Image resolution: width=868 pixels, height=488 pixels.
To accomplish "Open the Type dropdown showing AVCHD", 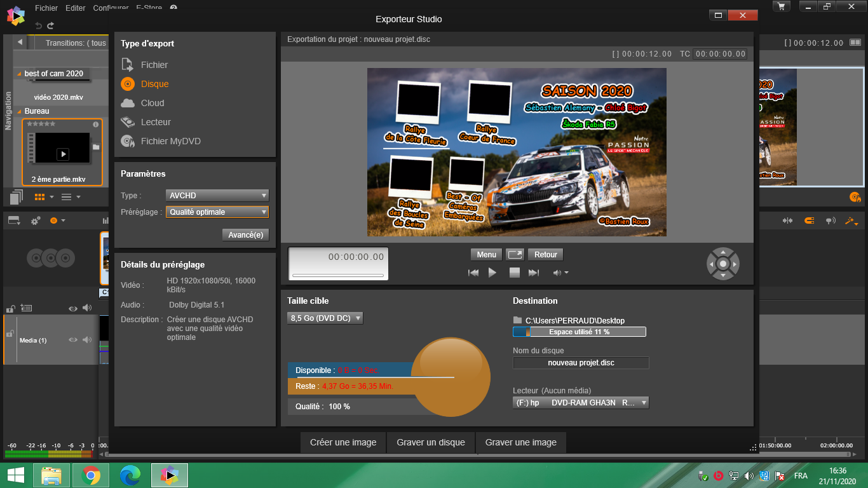I will click(217, 196).
